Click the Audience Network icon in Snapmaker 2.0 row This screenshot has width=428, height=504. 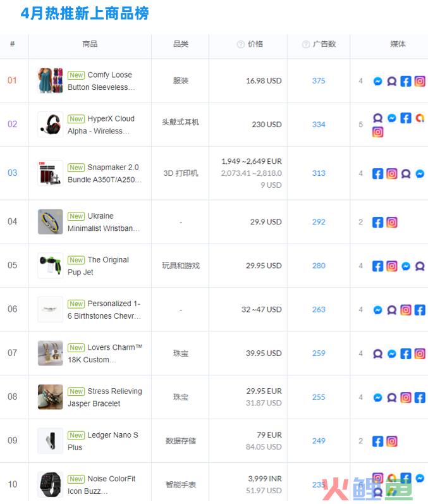tap(406, 174)
